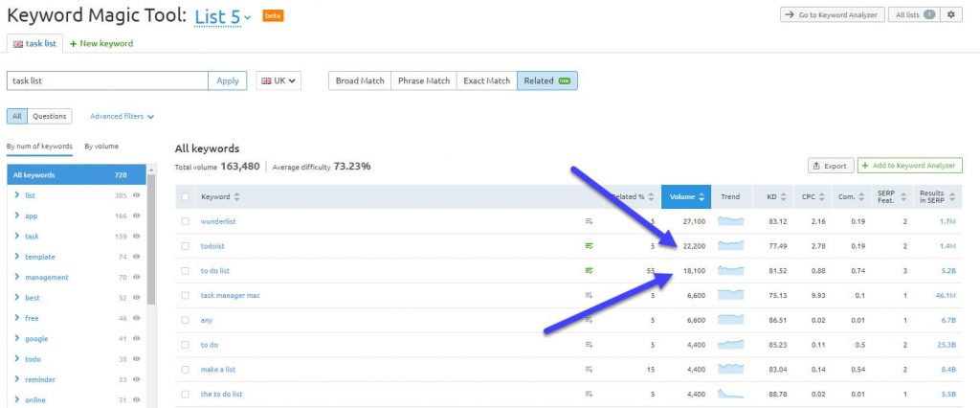Add keyword 'any' to analyzer icon
Viewport: 980px width, 408px height.
[x=589, y=320]
